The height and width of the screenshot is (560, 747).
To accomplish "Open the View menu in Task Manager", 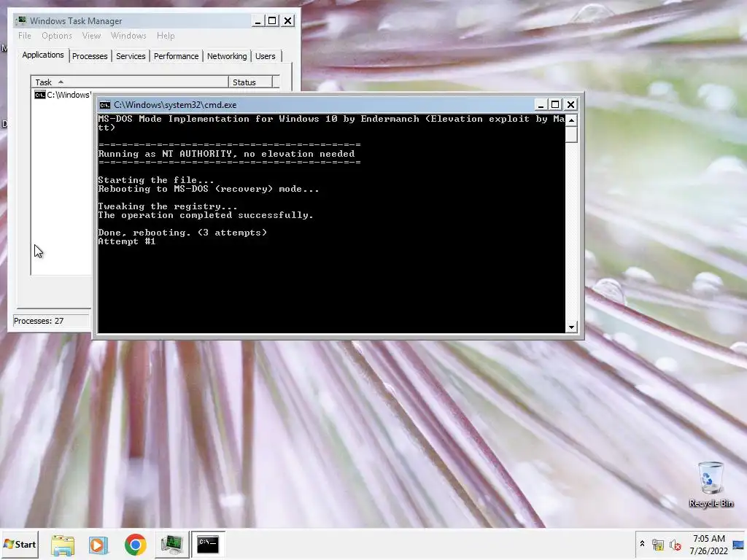I will pos(91,36).
